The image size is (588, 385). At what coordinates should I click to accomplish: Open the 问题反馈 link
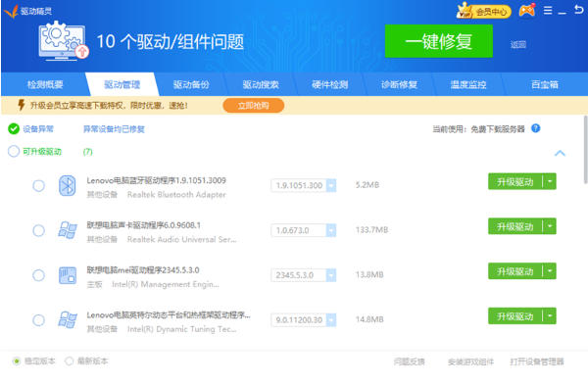(410, 361)
